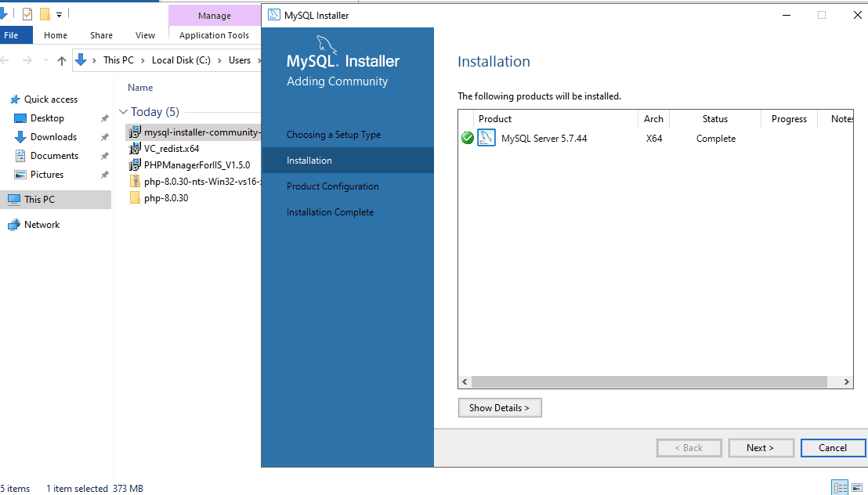
Task: Open the View ribbon tab
Action: 145,35
